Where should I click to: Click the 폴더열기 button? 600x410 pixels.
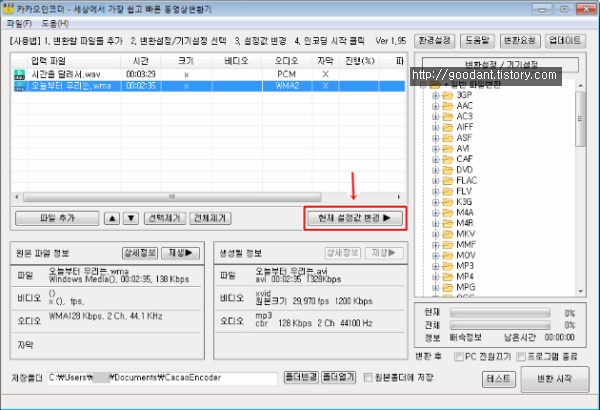pyautogui.click(x=338, y=377)
